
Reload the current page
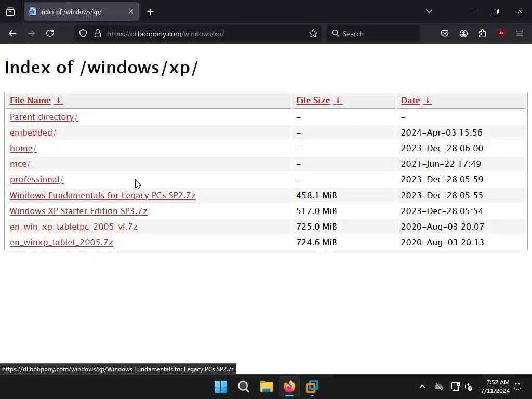[x=50, y=33]
